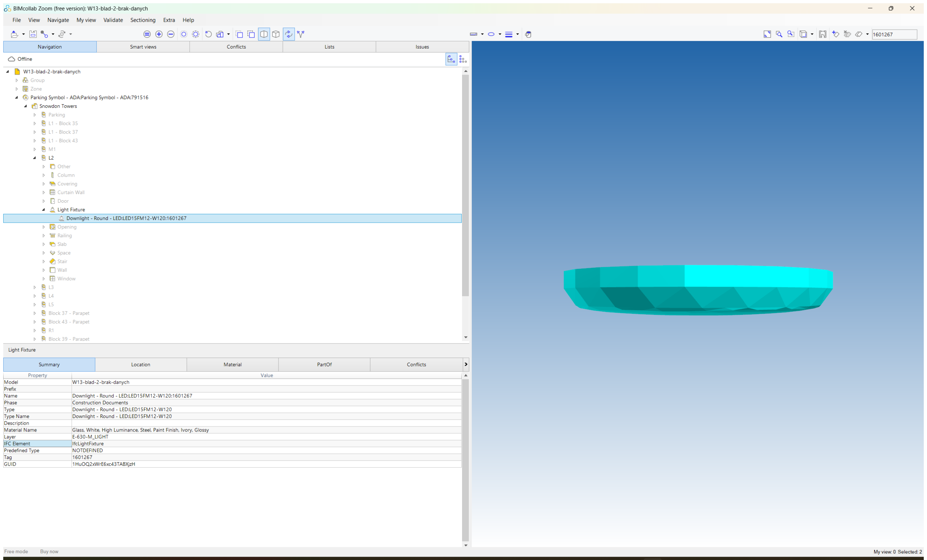Click the circled minus icon
The width and height of the screenshot is (927, 560).
(171, 34)
